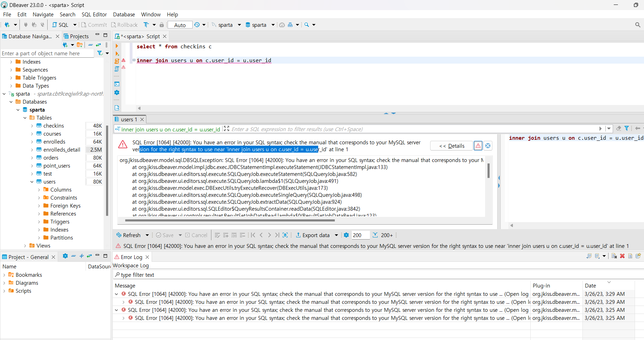This screenshot has width=644, height=340.
Task: Click the navigator filter funnel icon
Action: (x=100, y=53)
